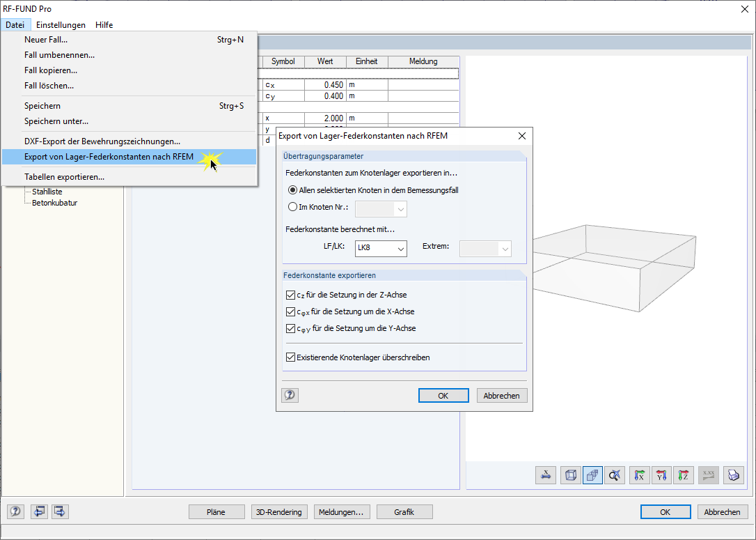756x540 pixels.
Task: Click the print graphic icon
Action: click(x=733, y=475)
